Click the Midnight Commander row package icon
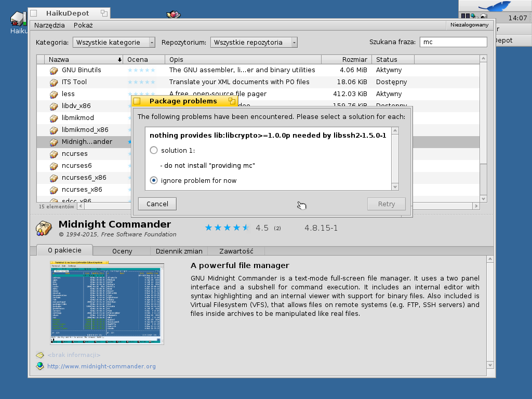The image size is (532, 399). click(54, 142)
